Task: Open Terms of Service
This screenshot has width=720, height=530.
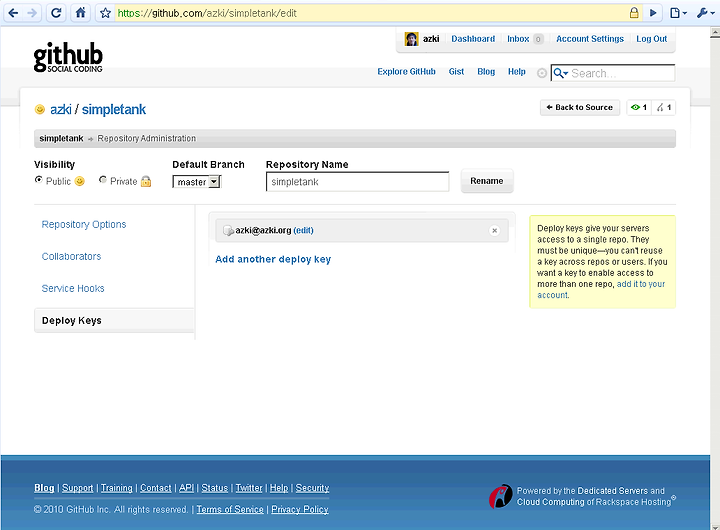Action: (230, 509)
